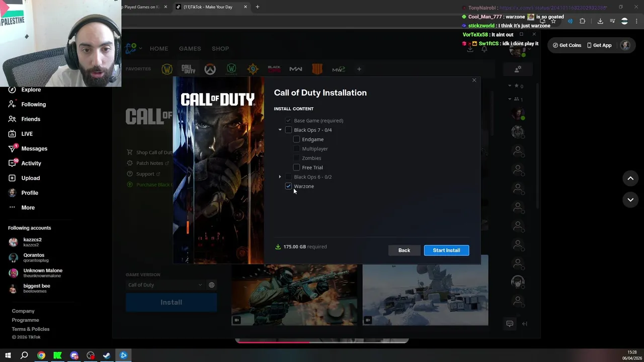This screenshot has height=362, width=644.
Task: Open Patch Notes link
Action: (147, 163)
